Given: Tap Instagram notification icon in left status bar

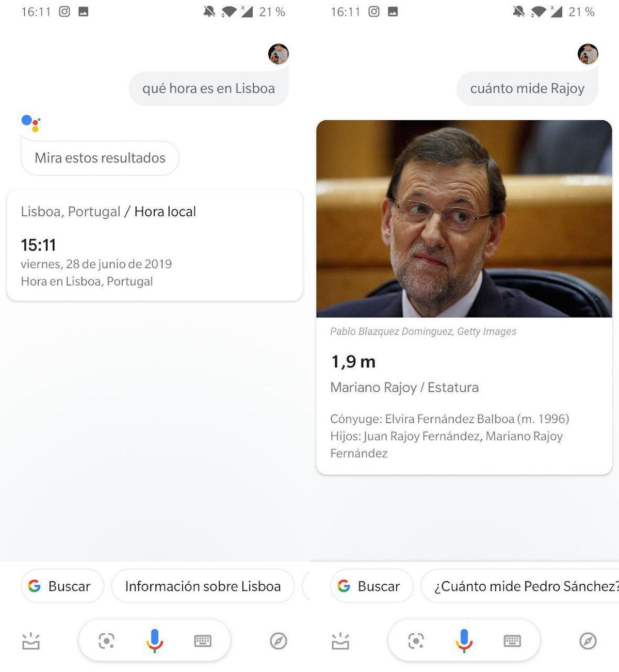Looking at the screenshot, I should click(x=64, y=11).
